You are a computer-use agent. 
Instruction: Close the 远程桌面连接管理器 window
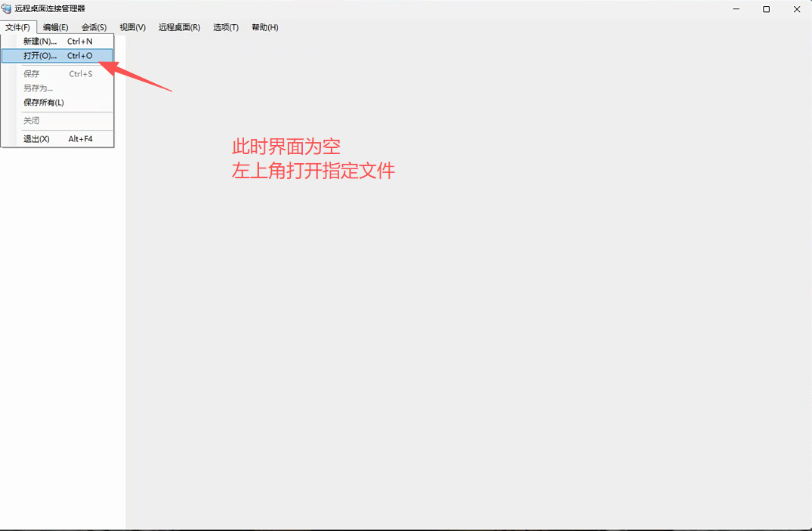coord(797,9)
